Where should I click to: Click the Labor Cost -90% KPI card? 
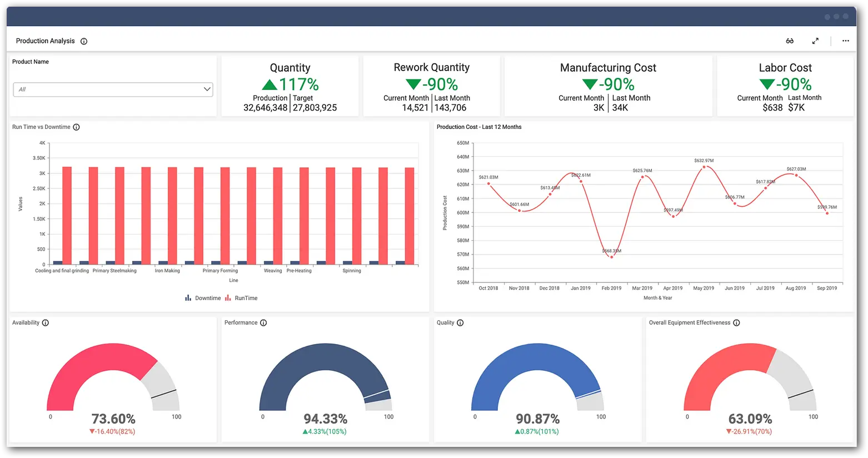click(785, 86)
